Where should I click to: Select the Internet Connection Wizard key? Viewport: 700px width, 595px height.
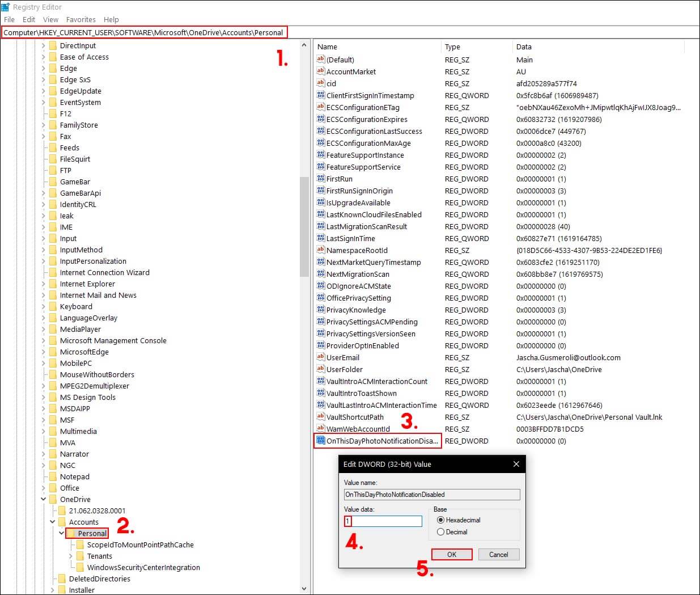pyautogui.click(x=105, y=272)
